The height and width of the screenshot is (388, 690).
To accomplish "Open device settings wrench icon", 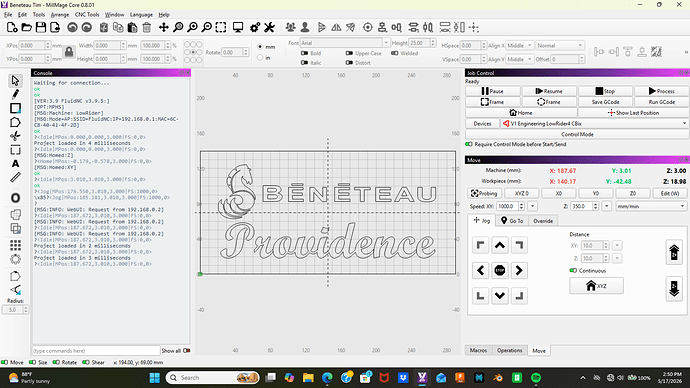I will 269,27.
